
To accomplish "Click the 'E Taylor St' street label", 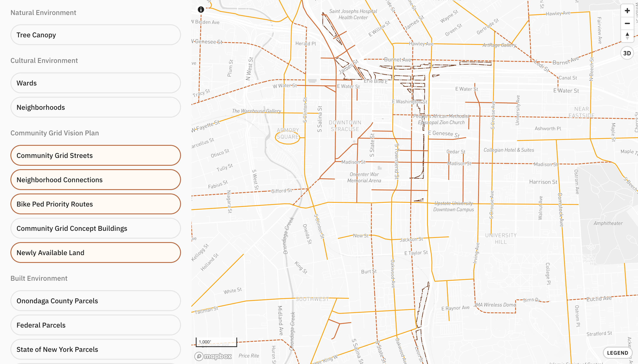I will point(416,253).
